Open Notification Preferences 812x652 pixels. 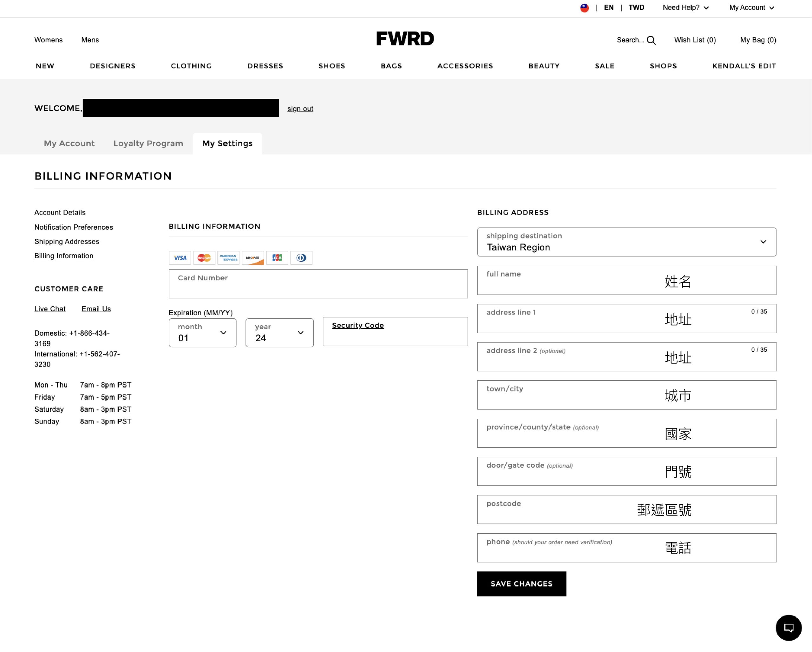click(x=74, y=227)
